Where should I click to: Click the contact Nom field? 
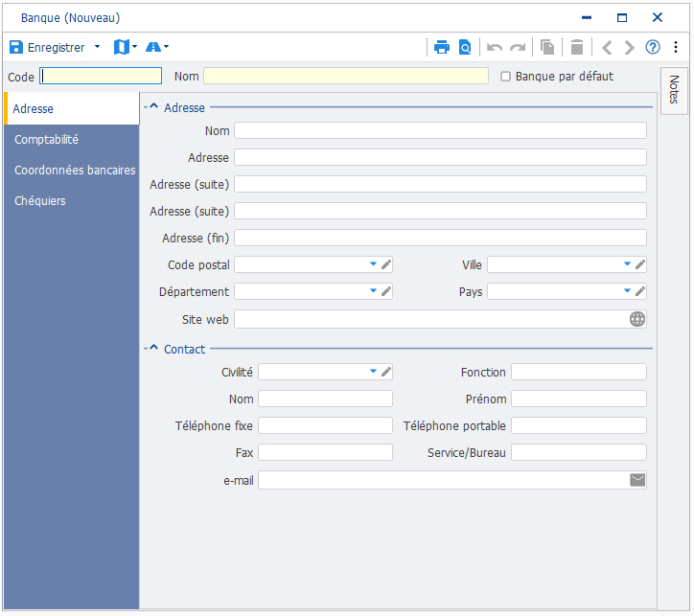[325, 399]
